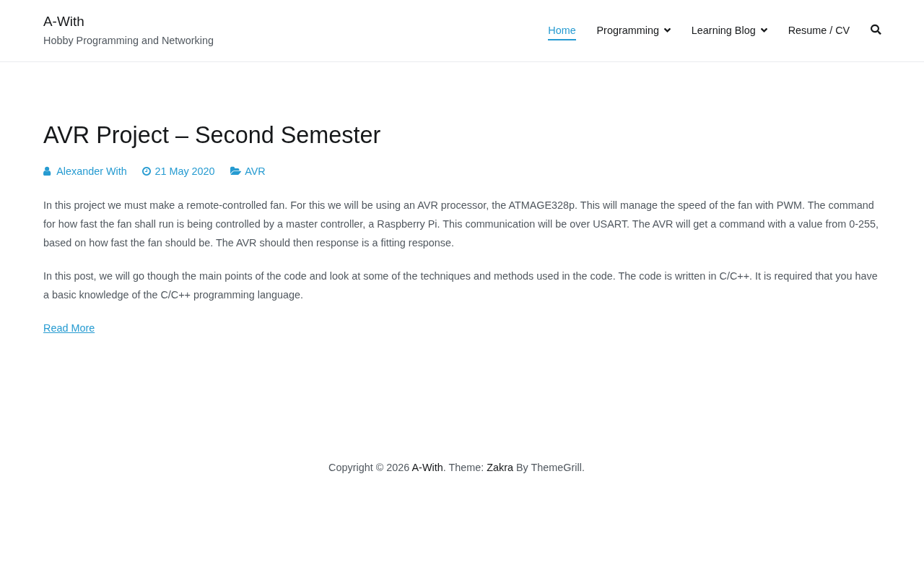The width and height of the screenshot is (924, 578).
Task: Visit the Zakra theme link
Action: point(500,467)
